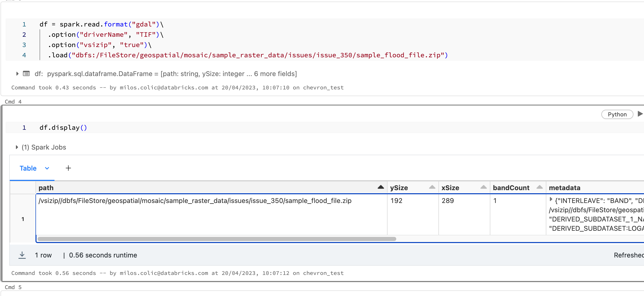Select row 1 of the results table

click(23, 219)
